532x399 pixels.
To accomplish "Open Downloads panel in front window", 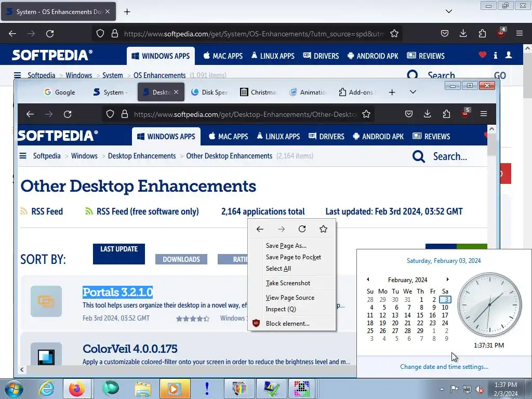I will point(428,114).
